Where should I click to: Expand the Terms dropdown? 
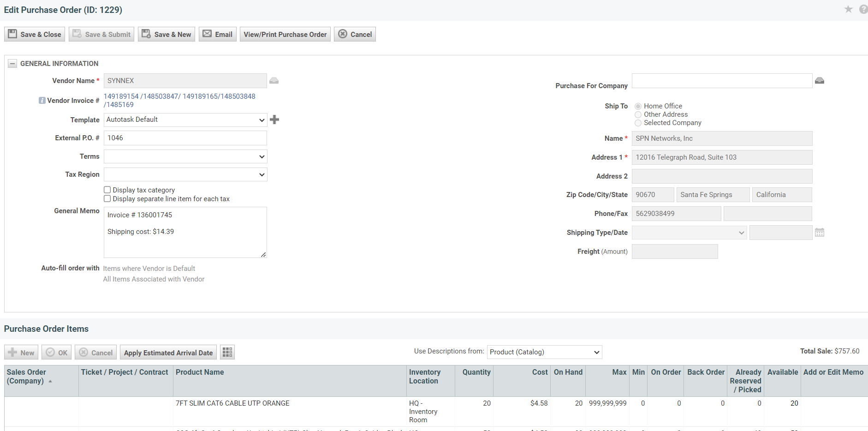(x=185, y=156)
